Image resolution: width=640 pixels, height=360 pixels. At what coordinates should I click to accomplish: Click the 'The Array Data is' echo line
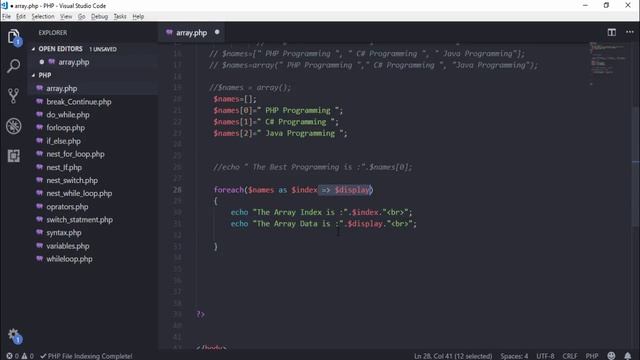(324, 224)
